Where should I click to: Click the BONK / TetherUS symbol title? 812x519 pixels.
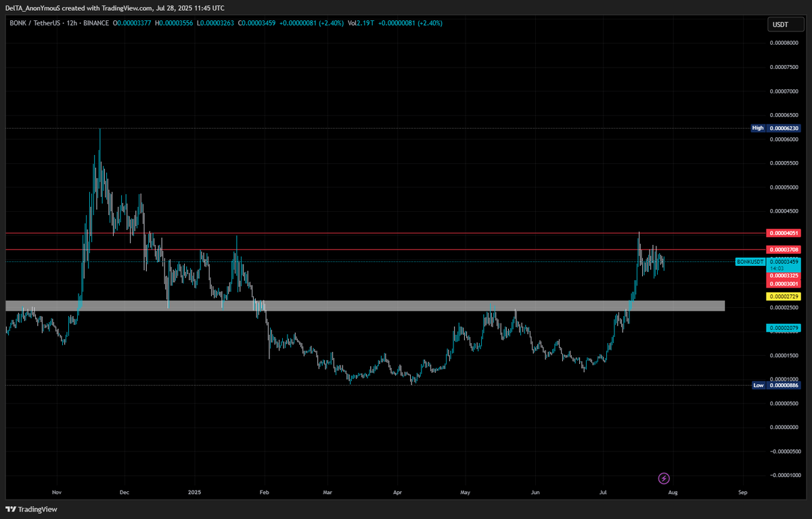coord(34,23)
